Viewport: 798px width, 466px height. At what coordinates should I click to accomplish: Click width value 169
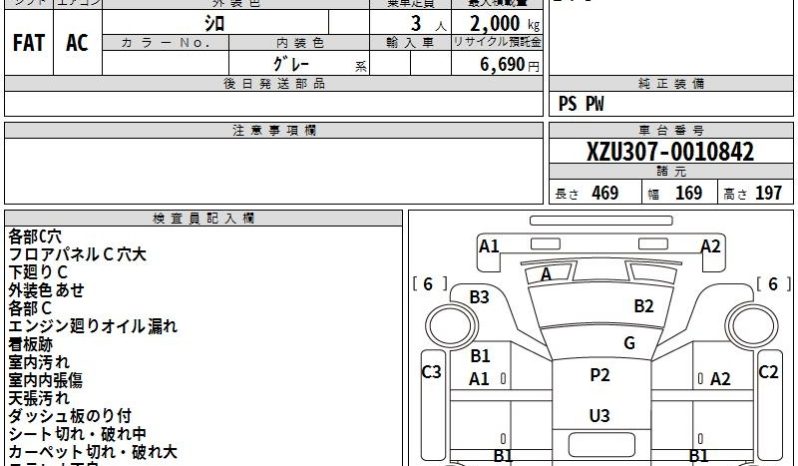[x=689, y=193]
